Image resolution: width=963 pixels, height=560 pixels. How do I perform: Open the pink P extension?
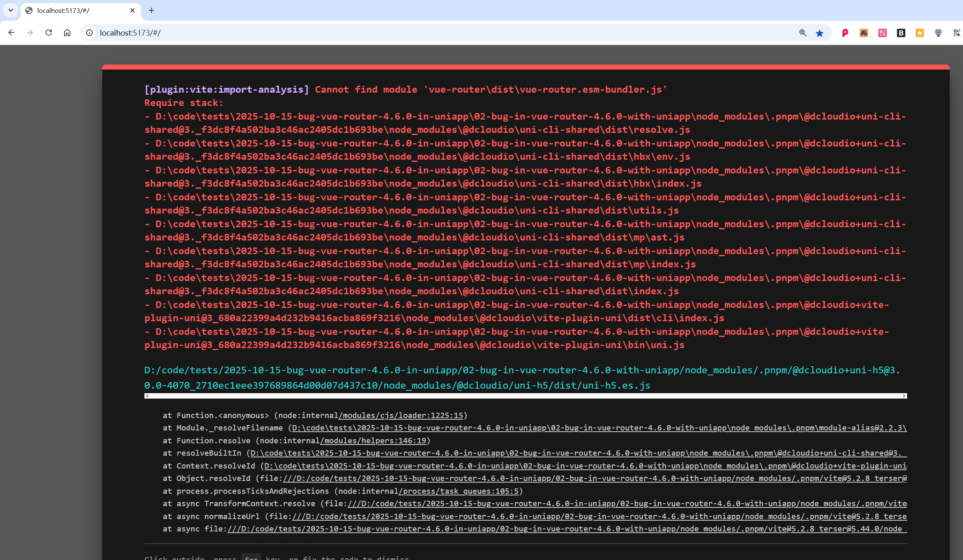(x=845, y=33)
